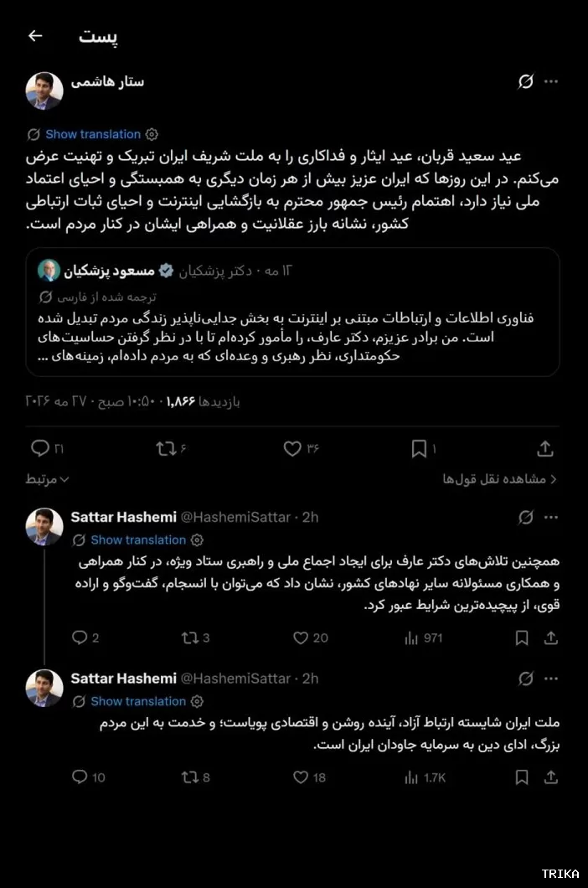588x888 pixels.
Task: Show translation of the main post
Action: (x=93, y=134)
